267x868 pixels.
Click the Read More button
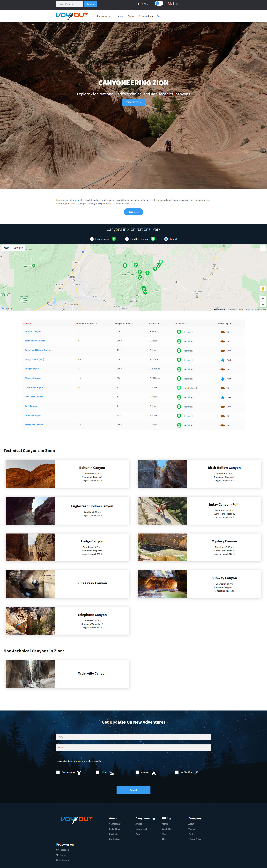[x=133, y=212]
